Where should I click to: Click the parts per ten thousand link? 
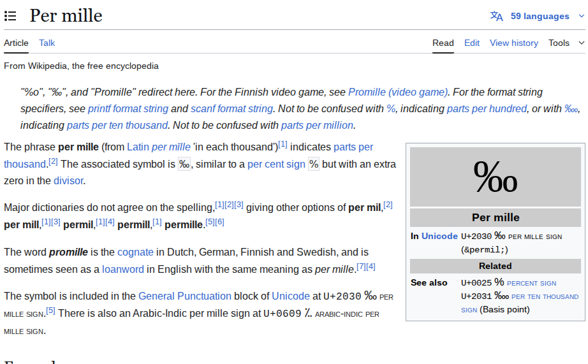117,125
